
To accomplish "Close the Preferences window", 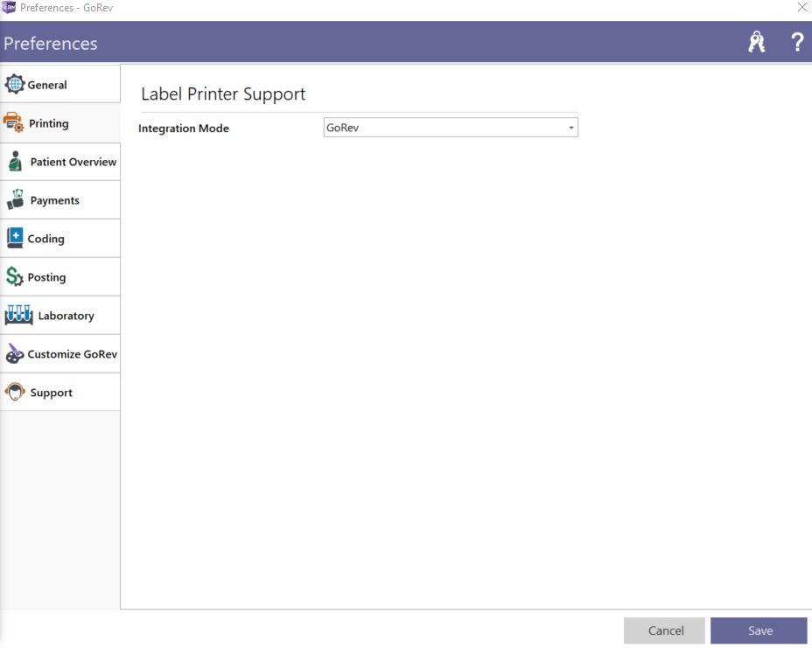I will click(x=801, y=7).
